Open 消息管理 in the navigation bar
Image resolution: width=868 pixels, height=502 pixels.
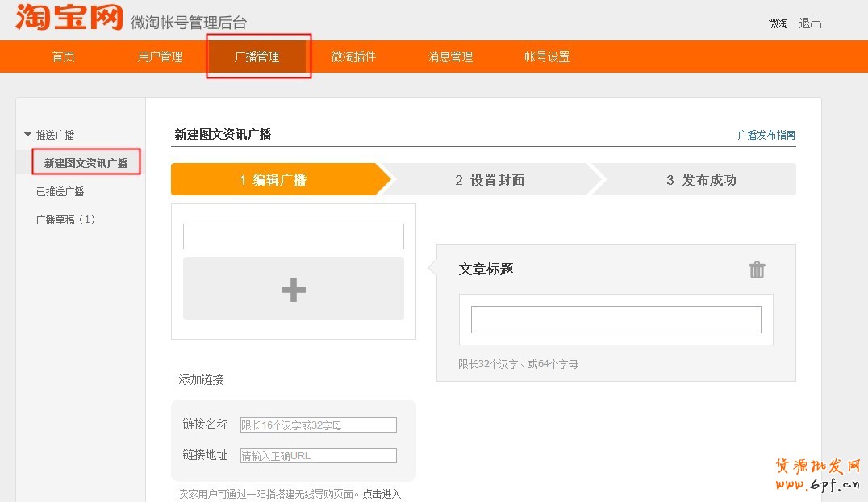(450, 56)
